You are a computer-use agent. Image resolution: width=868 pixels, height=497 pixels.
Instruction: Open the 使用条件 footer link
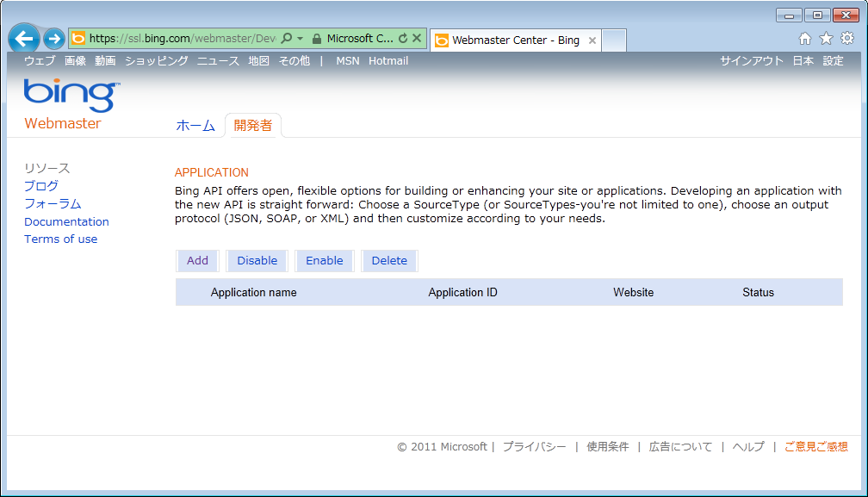pos(608,447)
